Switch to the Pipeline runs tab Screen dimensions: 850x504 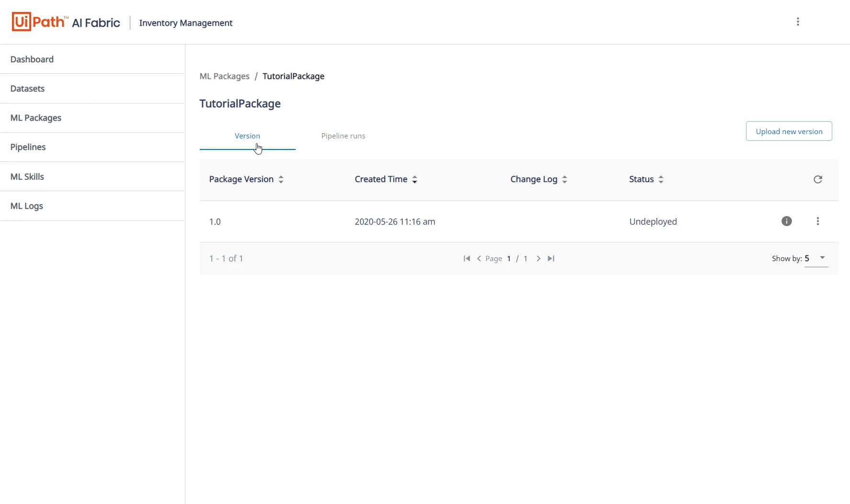tap(343, 136)
